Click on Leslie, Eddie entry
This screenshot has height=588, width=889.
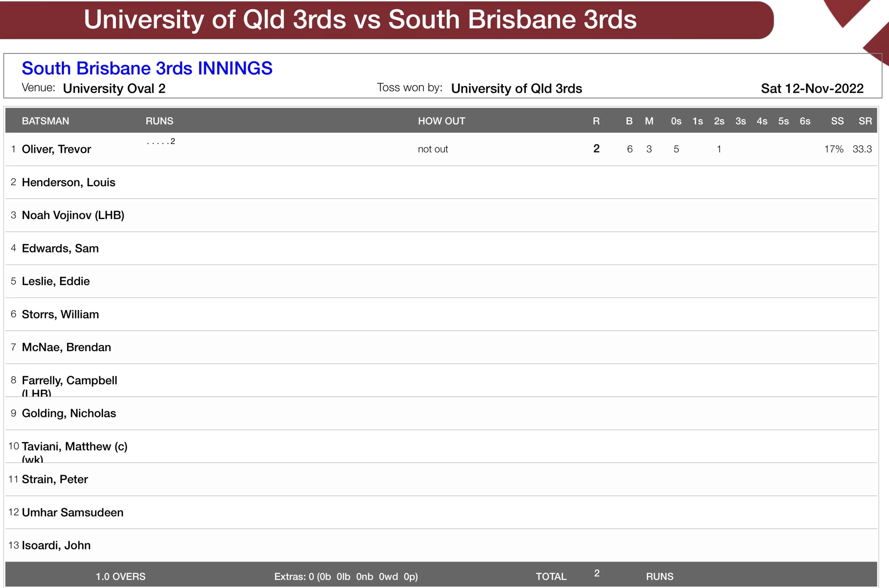point(55,281)
